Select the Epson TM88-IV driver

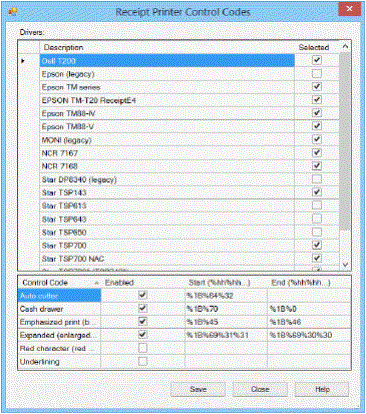pyautogui.click(x=167, y=114)
